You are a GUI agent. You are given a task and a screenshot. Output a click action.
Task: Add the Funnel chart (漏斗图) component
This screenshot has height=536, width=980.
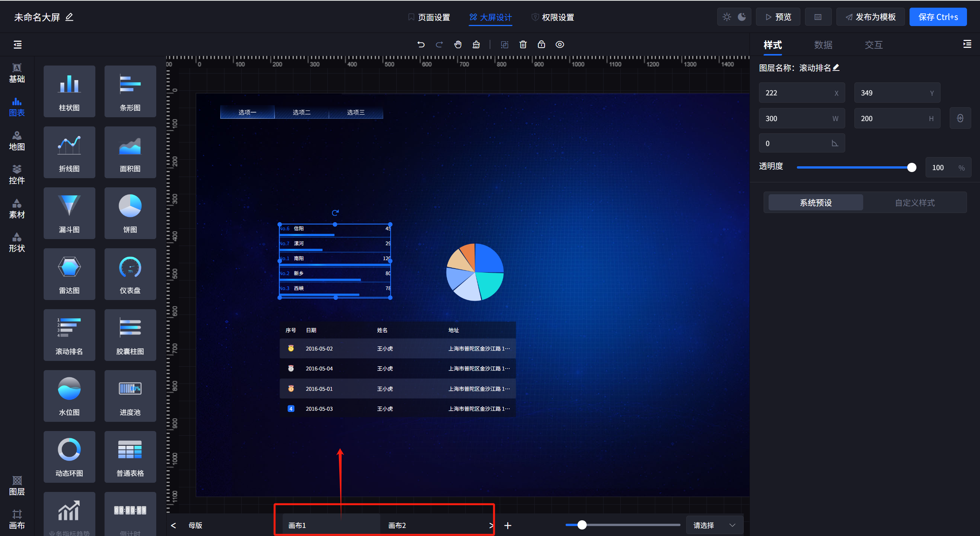[x=69, y=213]
